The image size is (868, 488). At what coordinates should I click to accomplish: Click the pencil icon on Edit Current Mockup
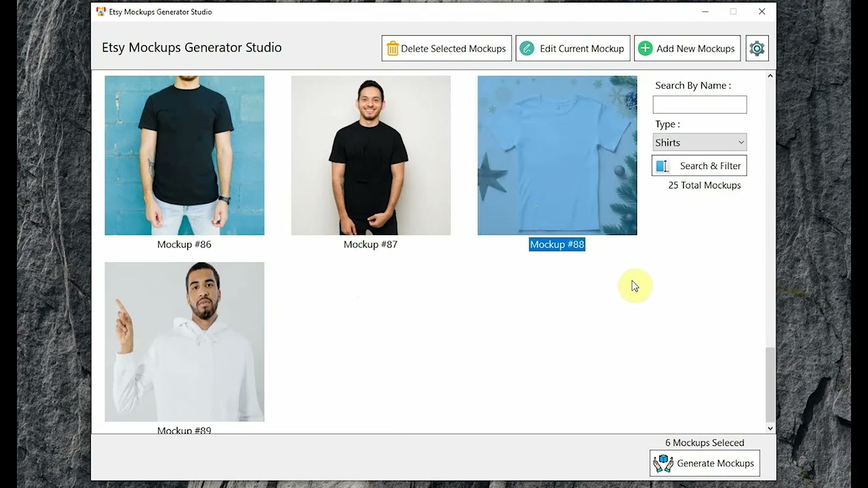[x=527, y=48]
